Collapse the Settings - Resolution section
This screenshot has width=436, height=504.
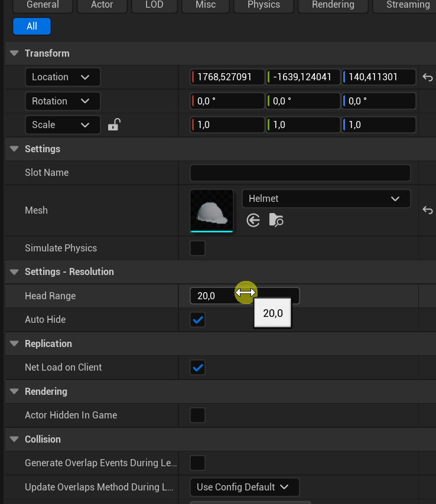[15, 272]
